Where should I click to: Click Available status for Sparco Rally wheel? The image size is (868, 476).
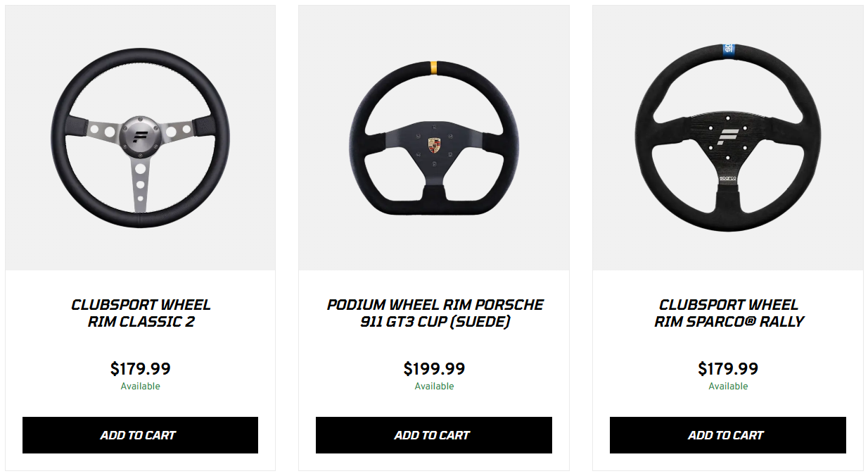[728, 387]
